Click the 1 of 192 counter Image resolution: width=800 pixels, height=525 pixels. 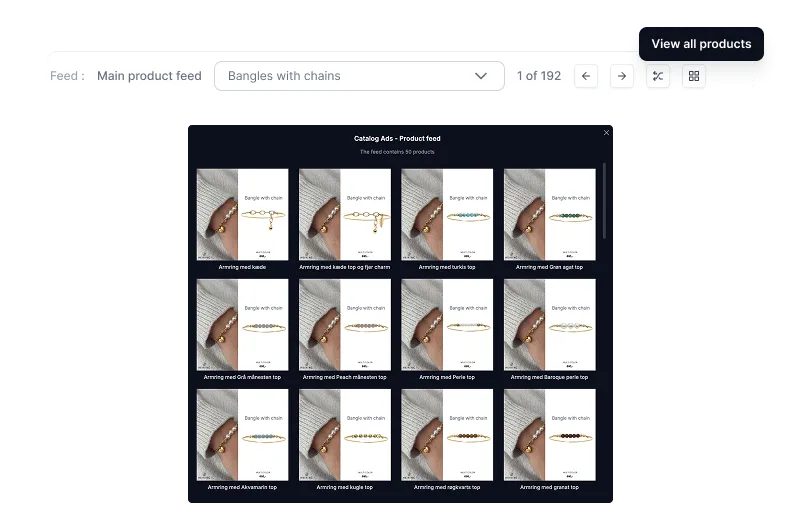coord(539,76)
